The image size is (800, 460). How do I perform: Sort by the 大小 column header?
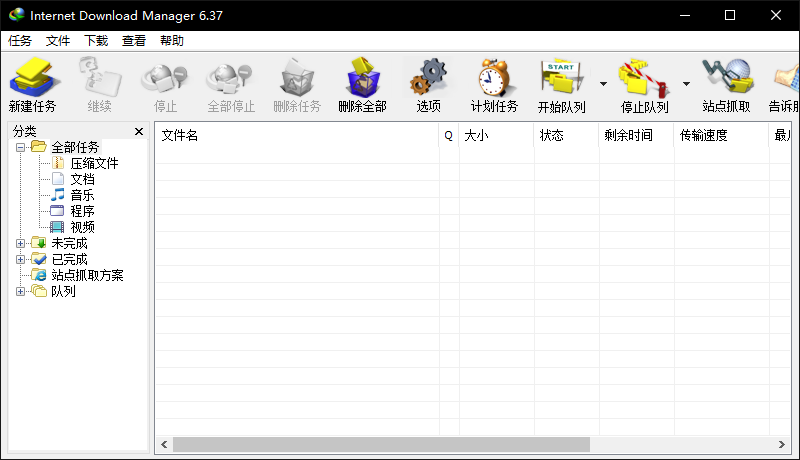pyautogui.click(x=496, y=135)
